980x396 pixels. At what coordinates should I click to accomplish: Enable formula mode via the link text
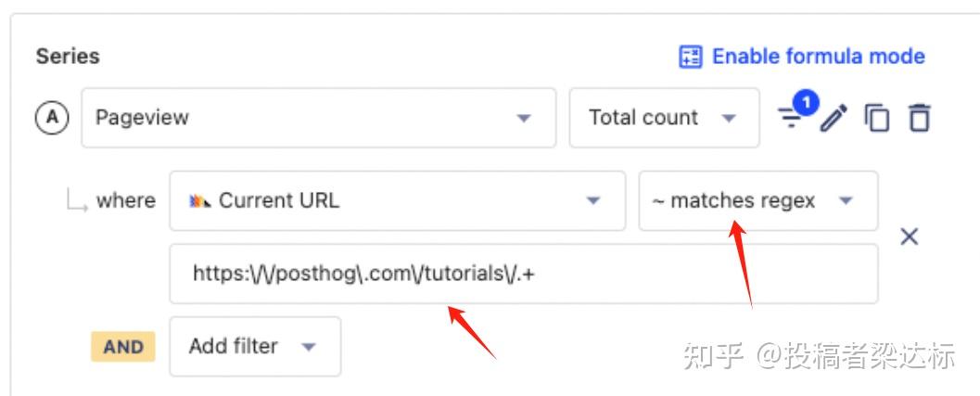coord(818,57)
